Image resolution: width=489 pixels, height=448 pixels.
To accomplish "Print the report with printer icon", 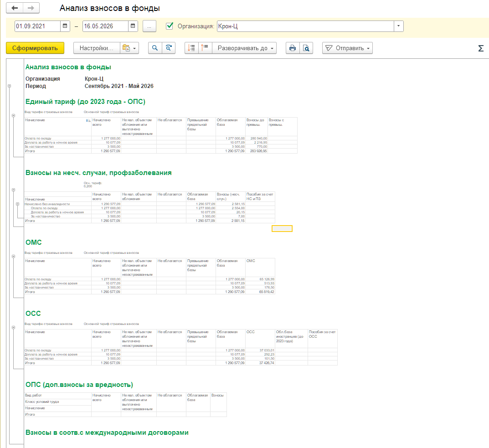I will tap(293, 48).
